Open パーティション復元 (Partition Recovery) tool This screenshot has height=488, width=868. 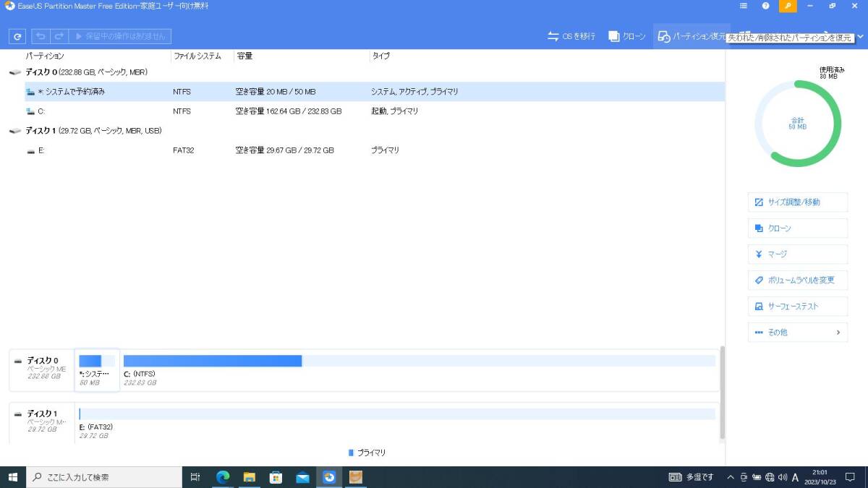click(692, 36)
